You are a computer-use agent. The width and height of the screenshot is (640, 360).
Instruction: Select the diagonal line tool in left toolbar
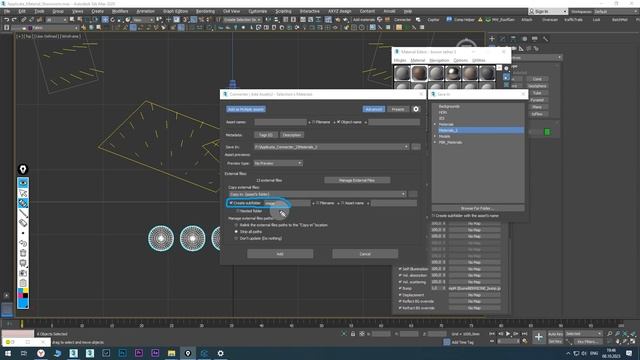click(x=23, y=213)
